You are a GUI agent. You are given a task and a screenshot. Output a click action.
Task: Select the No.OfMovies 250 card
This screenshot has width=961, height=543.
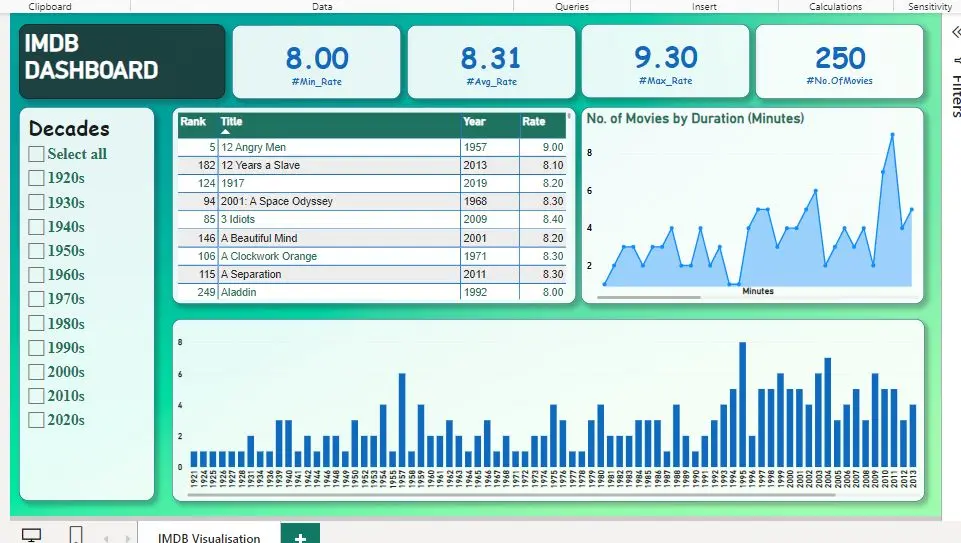[840, 61]
